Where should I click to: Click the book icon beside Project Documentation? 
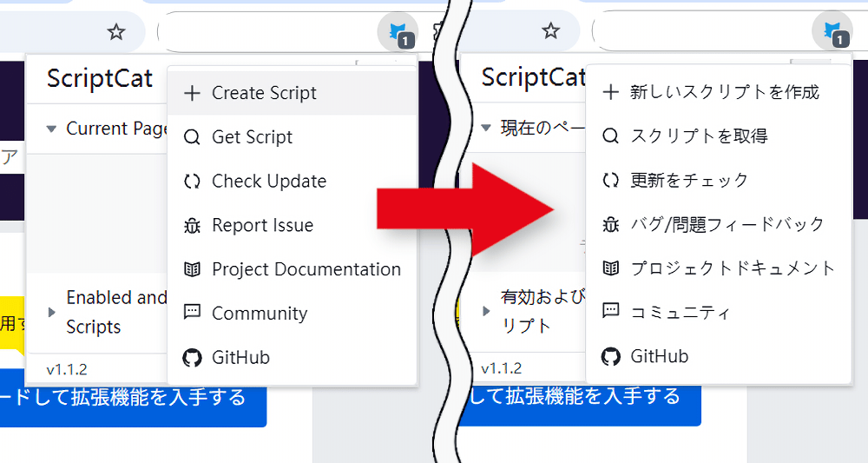(192, 269)
